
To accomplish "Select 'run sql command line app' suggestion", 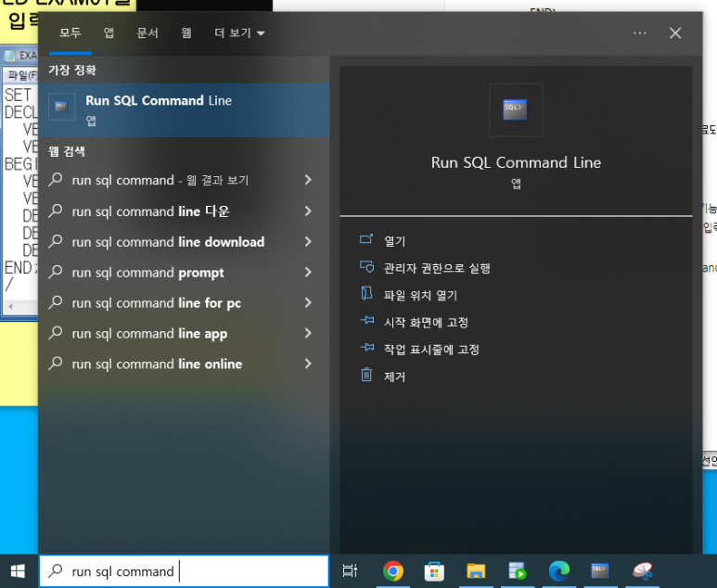I will (x=184, y=334).
